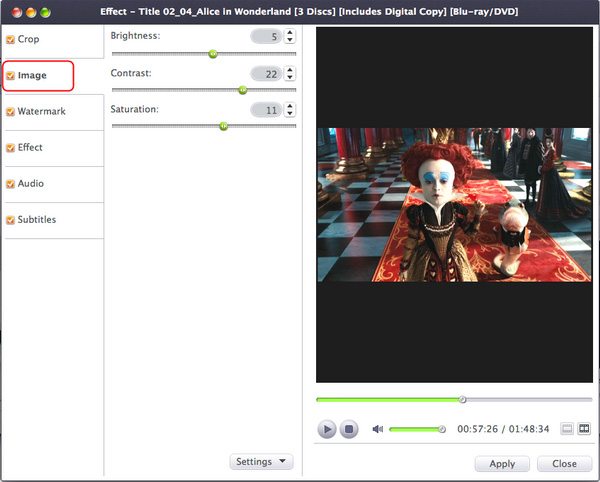Play the video preview
This screenshot has height=482, width=600.
[327, 429]
